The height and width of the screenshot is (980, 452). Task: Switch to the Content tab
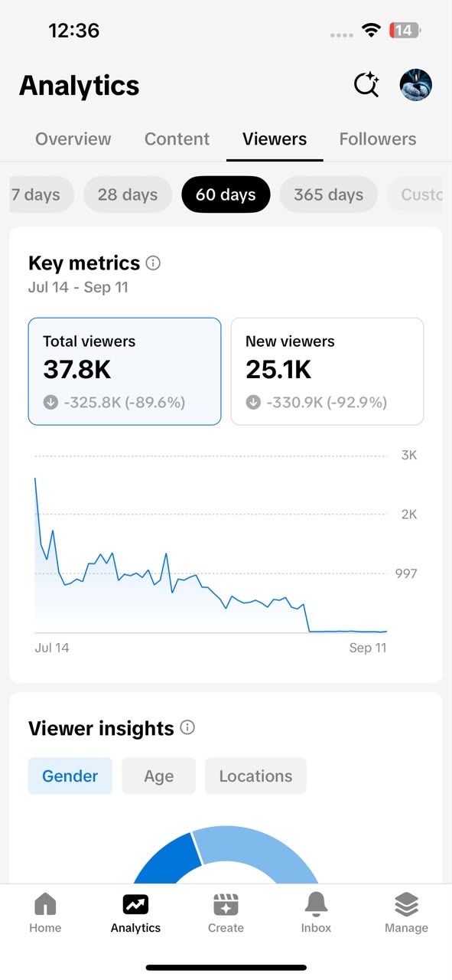[x=177, y=139]
